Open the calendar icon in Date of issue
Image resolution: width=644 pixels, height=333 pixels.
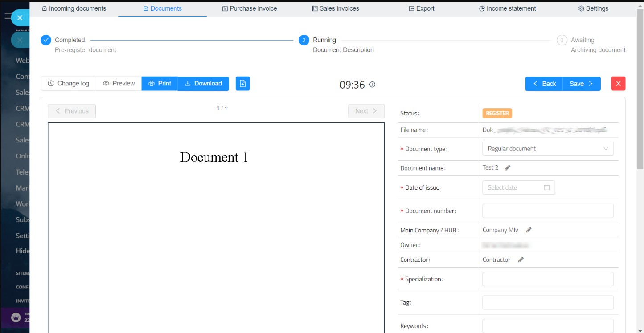(x=546, y=188)
